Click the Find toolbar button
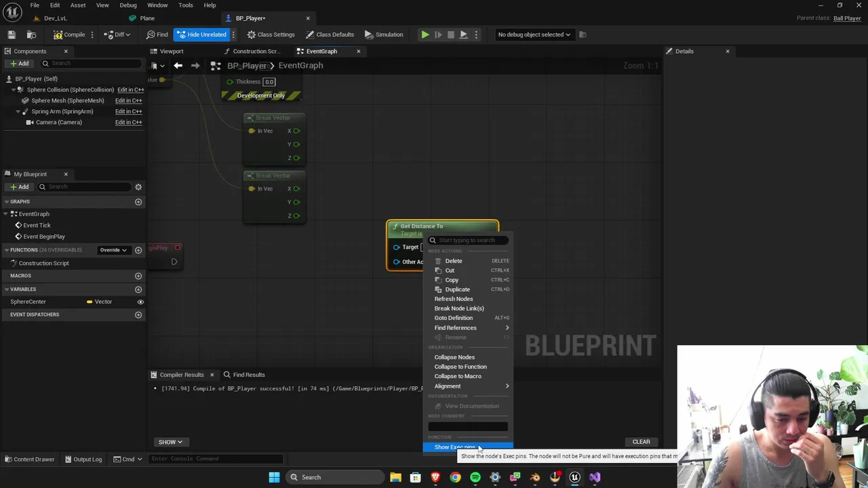Image resolution: width=868 pixels, height=488 pixels. pos(157,35)
